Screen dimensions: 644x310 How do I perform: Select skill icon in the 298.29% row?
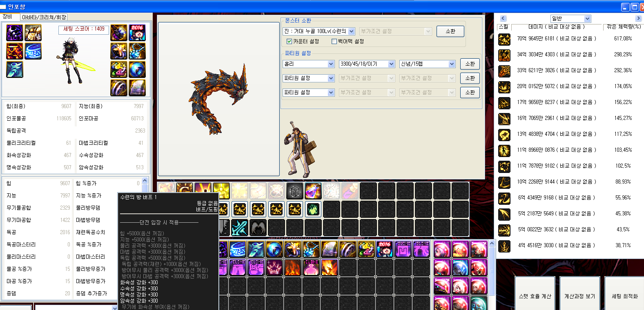[504, 55]
